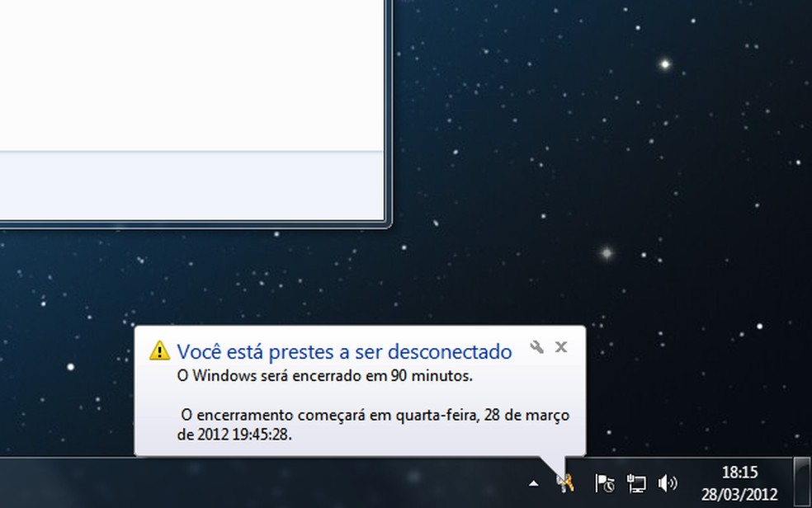Expand hidden tray icons with the up arrow
This screenshot has width=812, height=508.
[x=533, y=482]
